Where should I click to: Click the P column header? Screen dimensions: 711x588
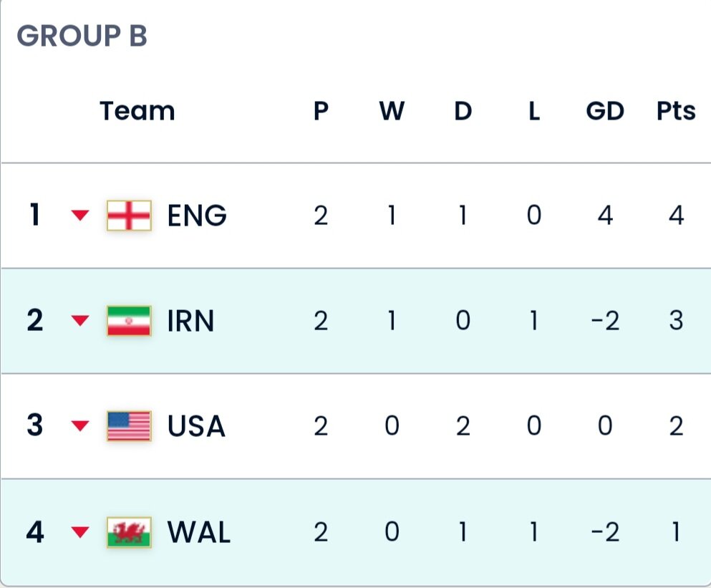click(x=321, y=112)
